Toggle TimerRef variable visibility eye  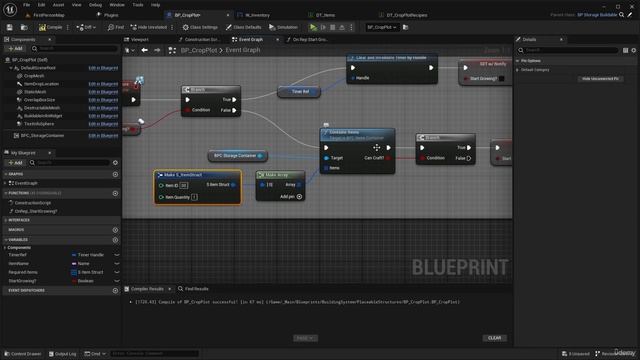(117, 255)
